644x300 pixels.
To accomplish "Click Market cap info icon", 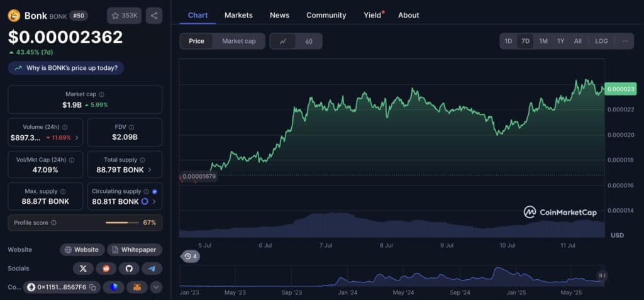I will click(x=101, y=94).
